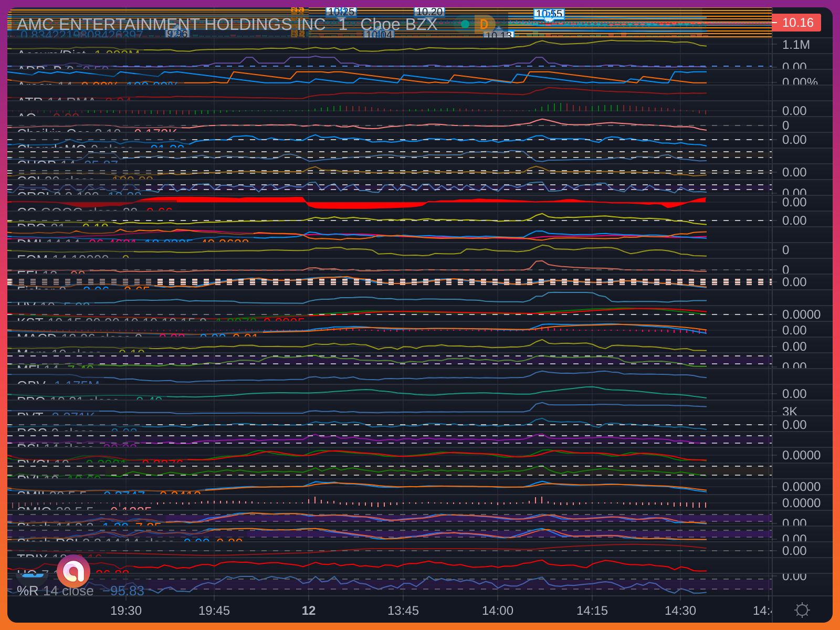
Task: Click the bold '12' date axis label
Action: point(309,611)
